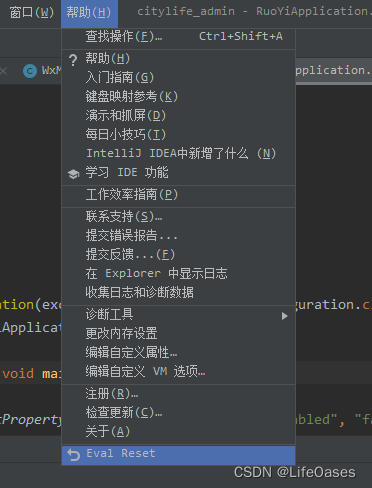The image size is (372, 488).
Task: Switch to the pplication. editor tab
Action: pos(334,71)
